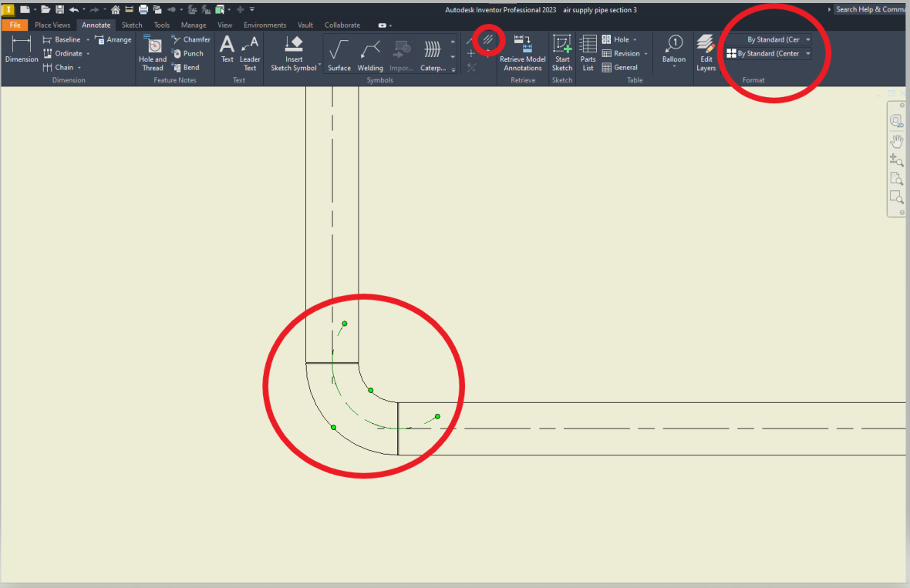Expand the Symbols gallery list
Viewport: 910px width, 588px height.
(x=453, y=69)
